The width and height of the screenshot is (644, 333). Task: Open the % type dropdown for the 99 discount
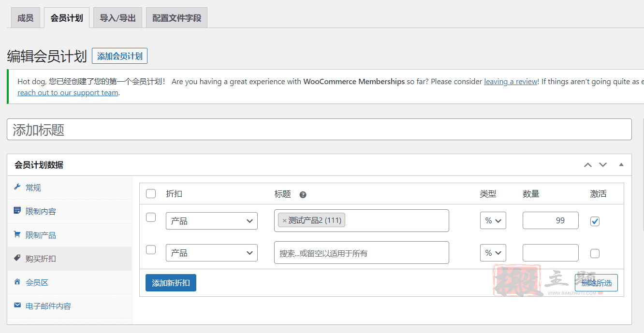[493, 220]
